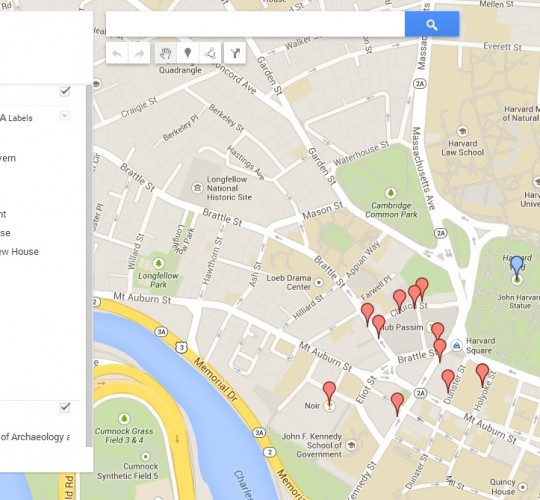Choose the hand Select items tool

tap(166, 53)
